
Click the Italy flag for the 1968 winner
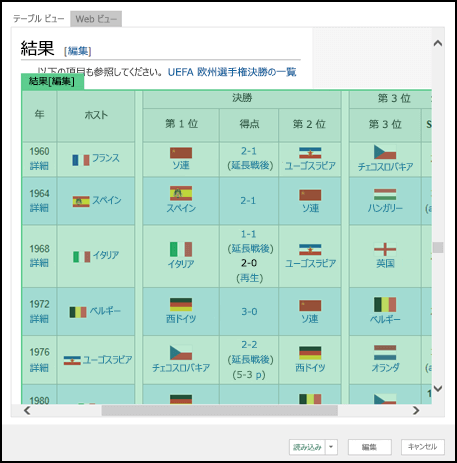click(x=181, y=249)
